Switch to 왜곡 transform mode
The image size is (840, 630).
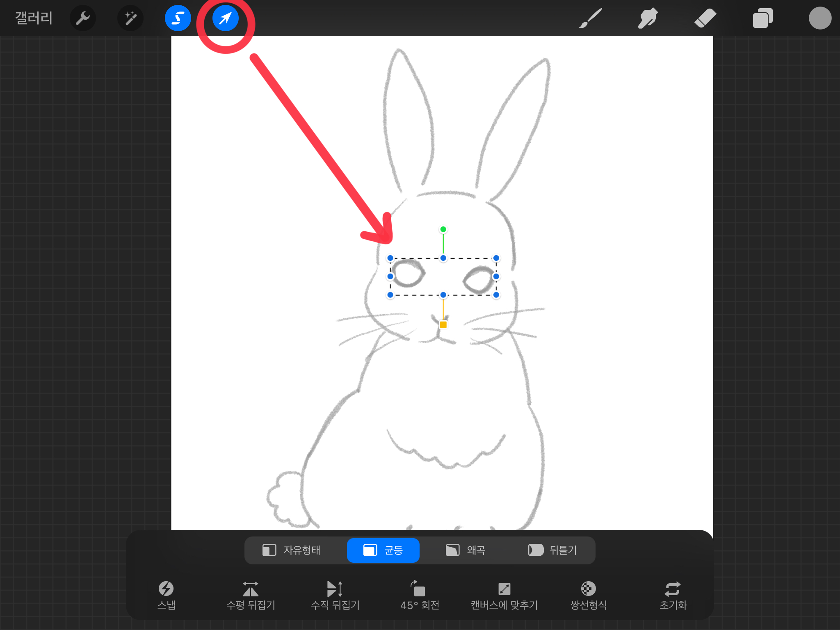point(466,550)
